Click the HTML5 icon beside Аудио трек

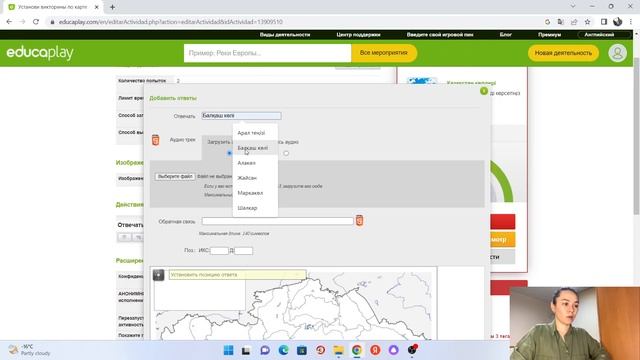[x=156, y=140]
